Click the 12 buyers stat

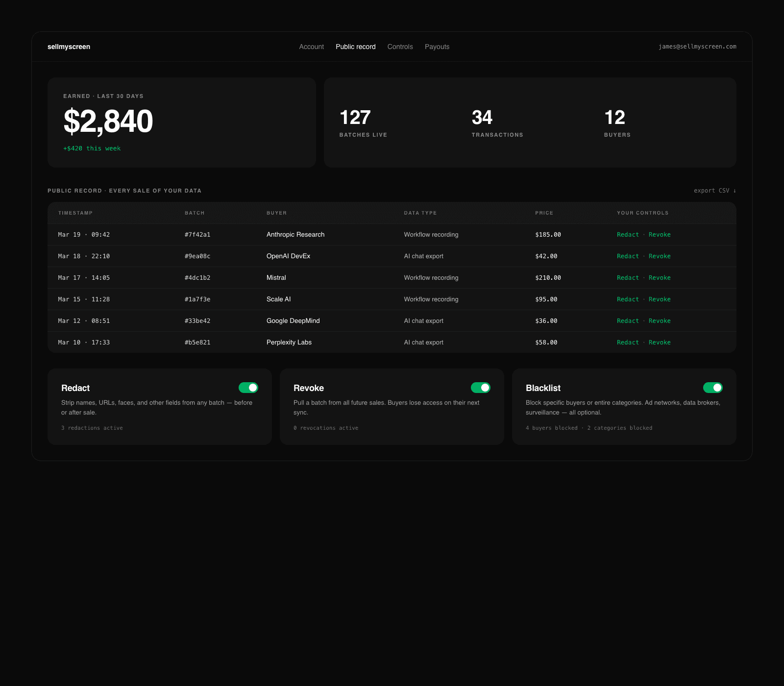[617, 123]
